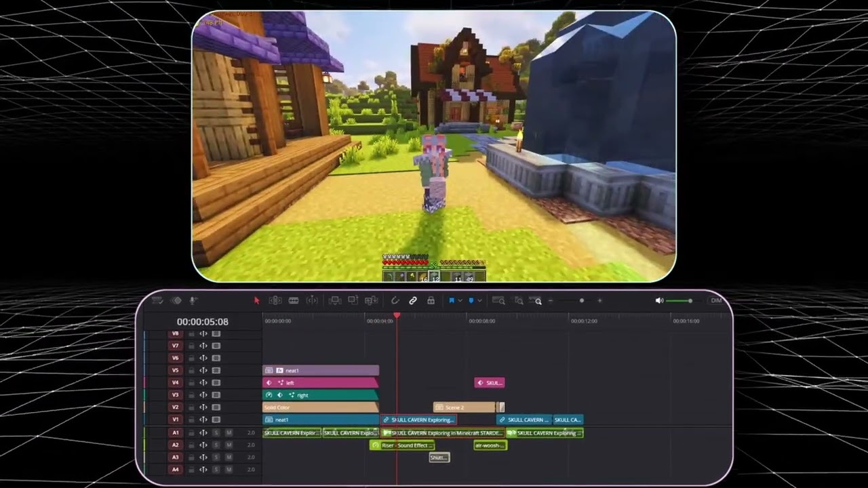Toggle Position Lock padlock in toolbar
This screenshot has width=868, height=488.
tap(431, 300)
